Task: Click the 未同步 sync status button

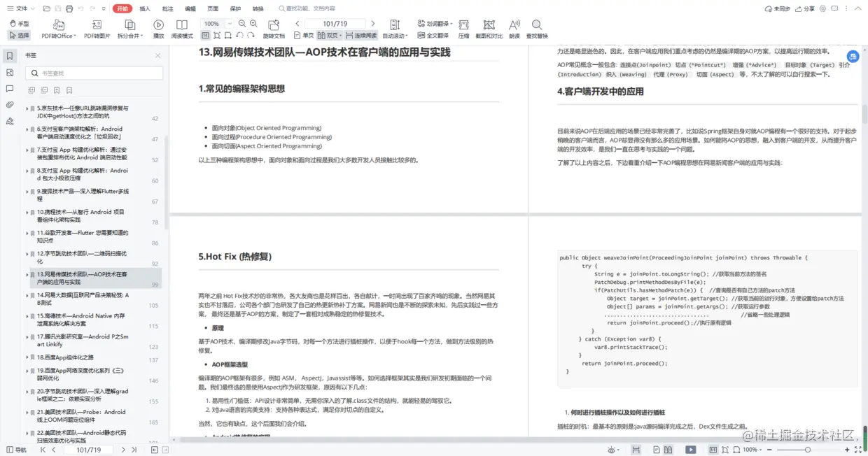Action: (x=777, y=8)
